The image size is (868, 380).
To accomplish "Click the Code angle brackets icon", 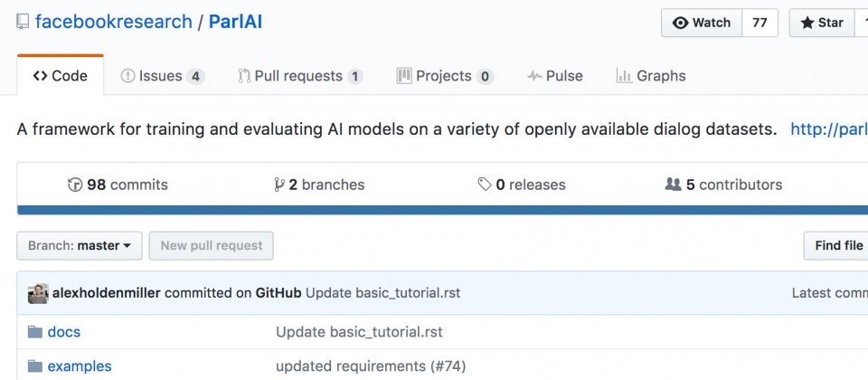I will [40, 76].
